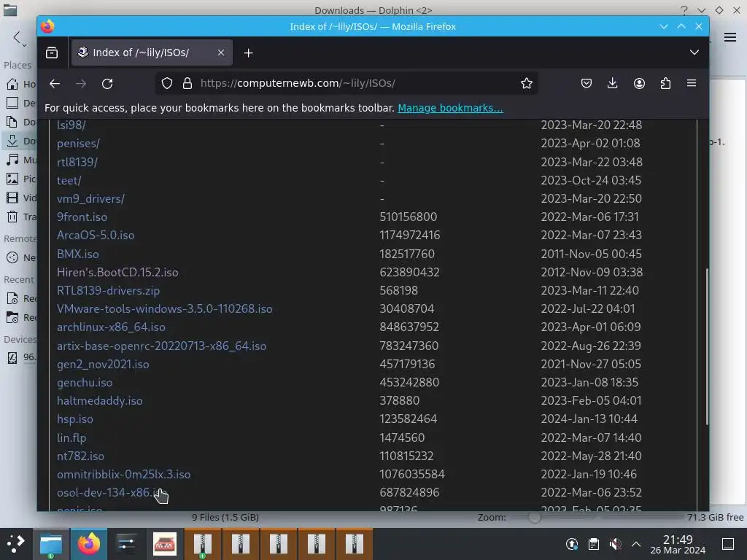Open the updates notifier tray icon

coord(572,544)
